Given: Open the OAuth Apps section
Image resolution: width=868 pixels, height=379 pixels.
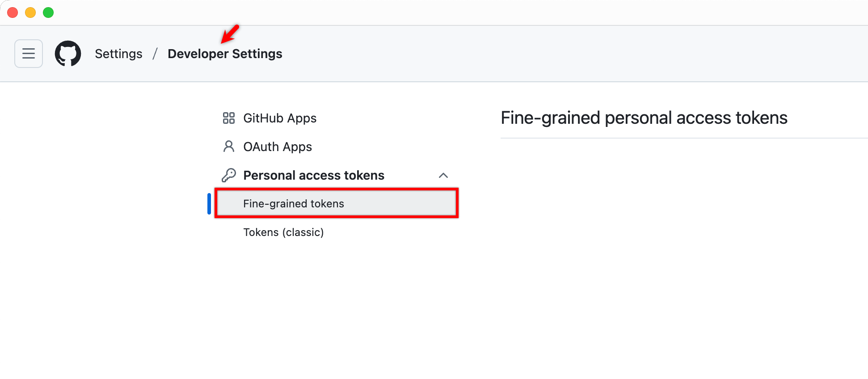Looking at the screenshot, I should (277, 146).
